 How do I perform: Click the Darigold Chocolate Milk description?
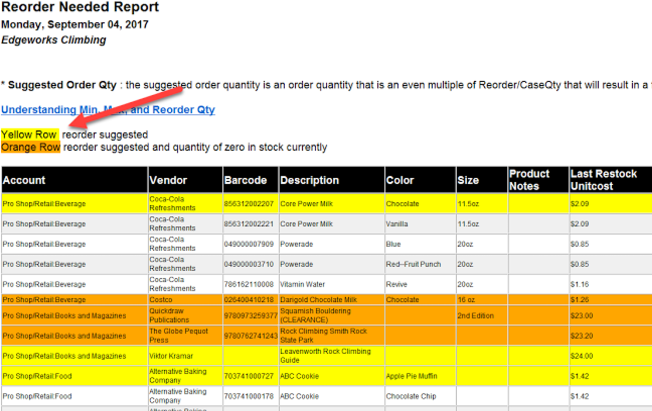[319, 300]
